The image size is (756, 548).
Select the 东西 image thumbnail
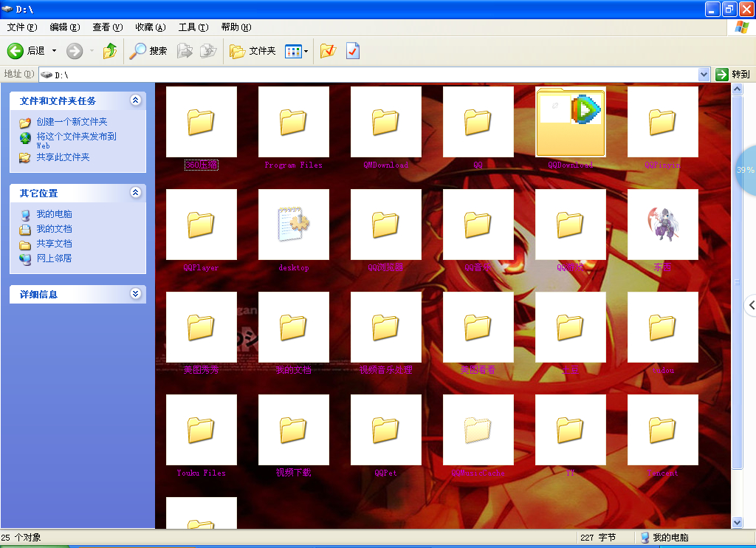[x=663, y=225]
